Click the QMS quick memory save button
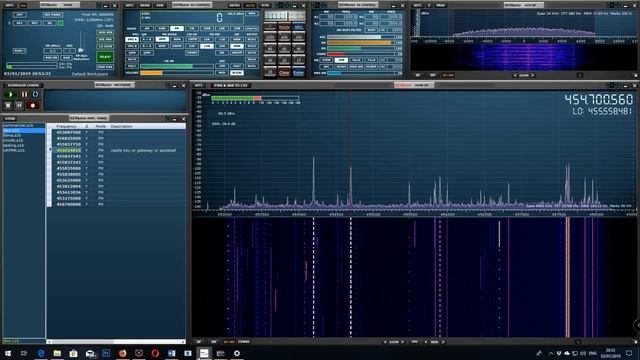Image resolution: width=640 pixels, height=360 pixels. coord(132,53)
